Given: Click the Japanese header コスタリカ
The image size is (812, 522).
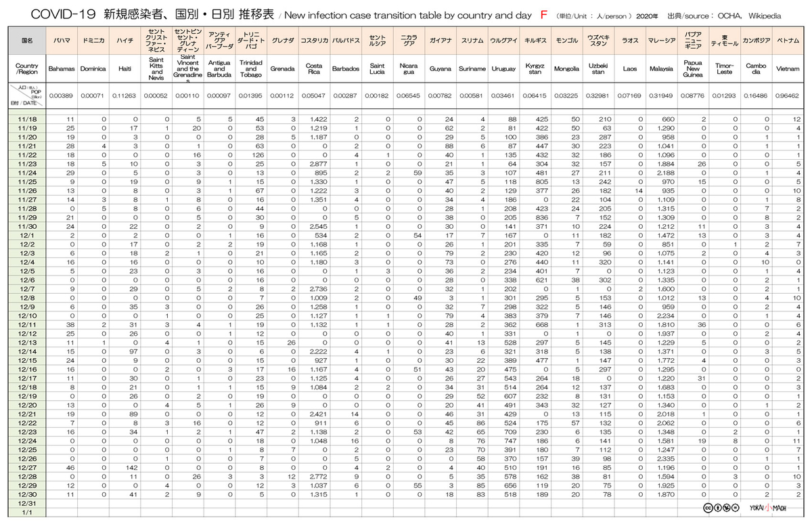Looking at the screenshot, I should (313, 41).
